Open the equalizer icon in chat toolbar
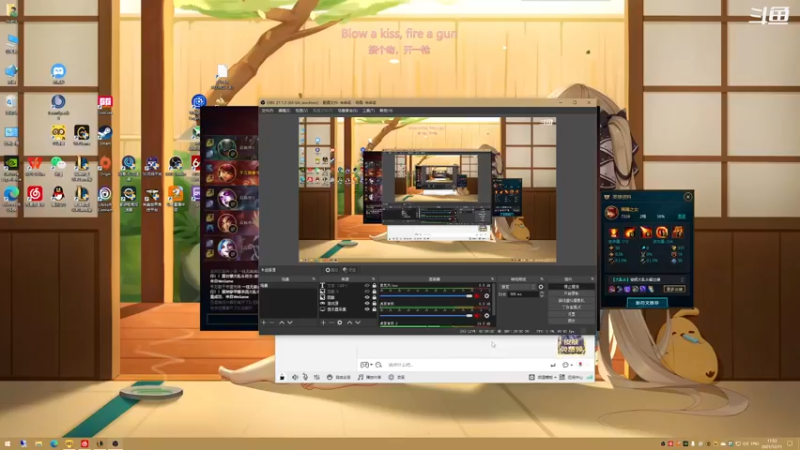 tap(316, 377)
